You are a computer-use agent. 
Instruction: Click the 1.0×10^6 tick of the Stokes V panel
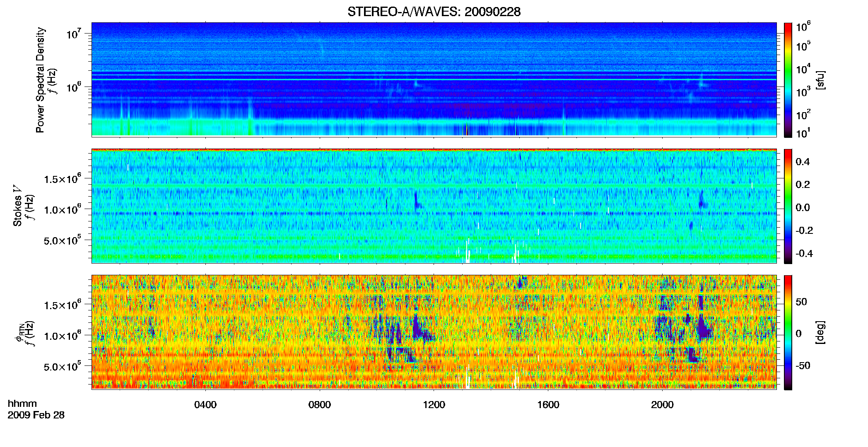point(63,209)
